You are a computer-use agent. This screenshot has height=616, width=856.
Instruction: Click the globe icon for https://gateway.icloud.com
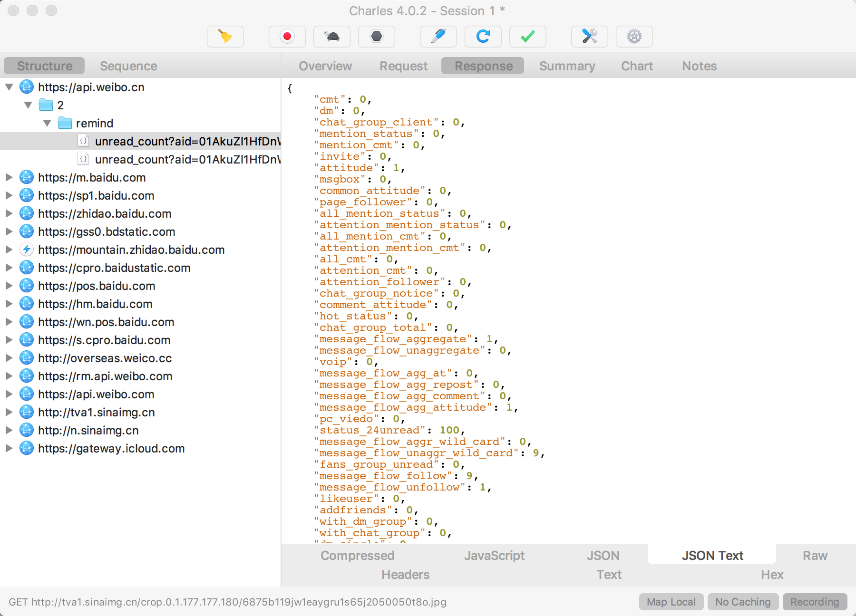coord(27,448)
